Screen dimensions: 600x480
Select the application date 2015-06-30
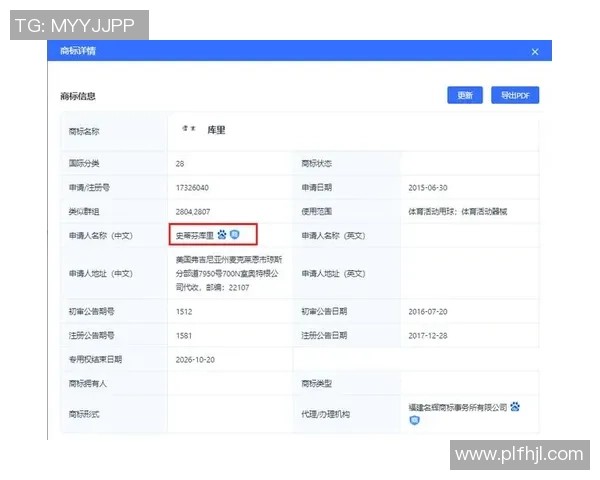(428, 188)
